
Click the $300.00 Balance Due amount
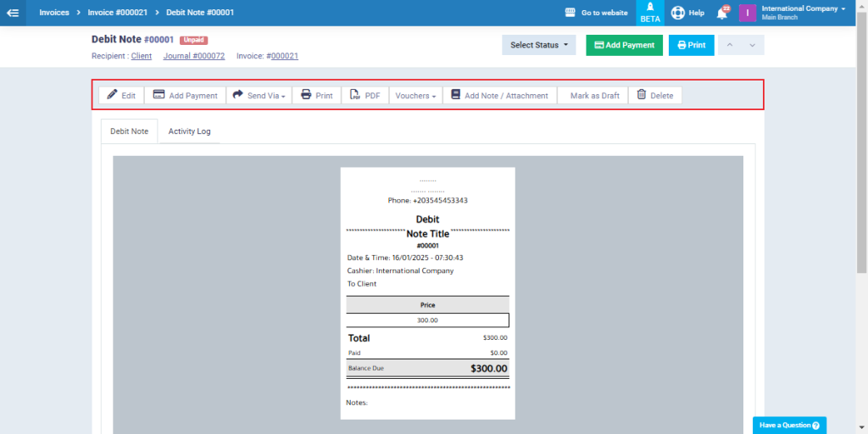(x=489, y=368)
